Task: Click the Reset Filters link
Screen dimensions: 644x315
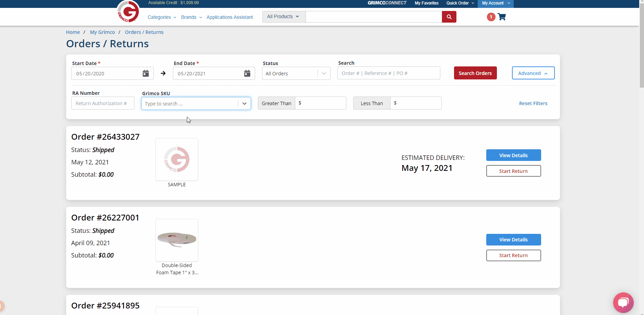Action: click(x=533, y=103)
